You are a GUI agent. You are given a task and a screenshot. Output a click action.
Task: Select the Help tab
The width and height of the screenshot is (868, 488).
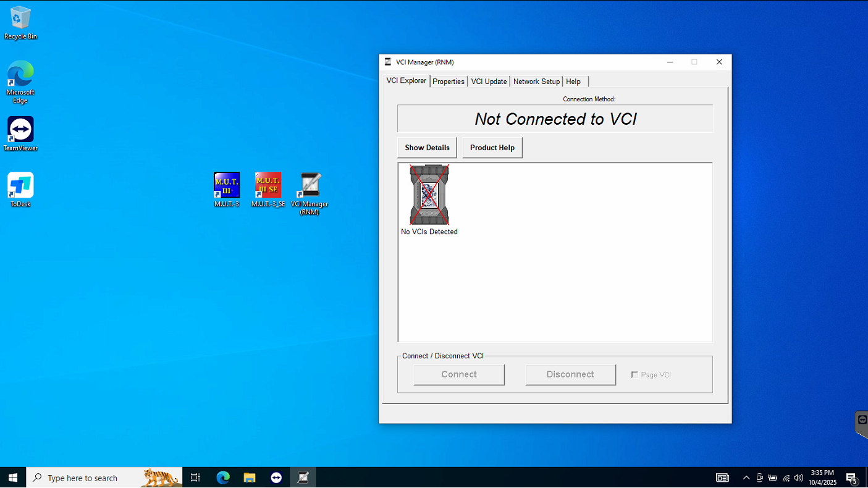coord(573,82)
